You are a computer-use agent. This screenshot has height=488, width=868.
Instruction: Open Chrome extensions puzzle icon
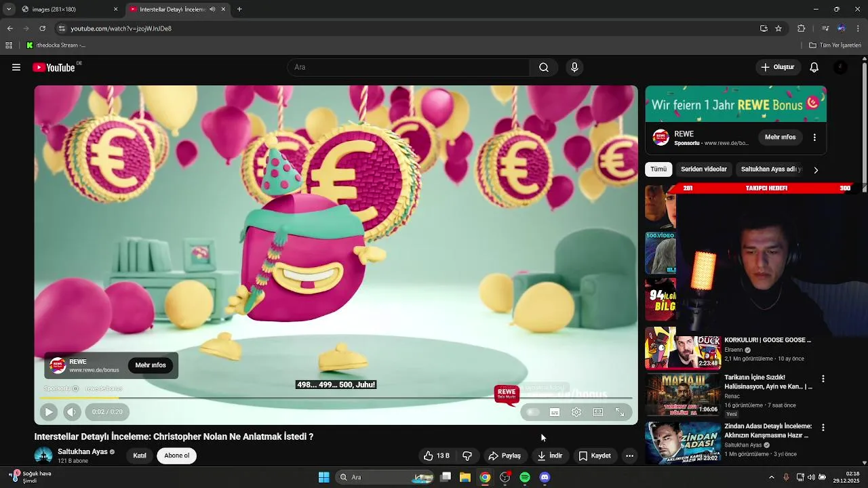tap(801, 28)
